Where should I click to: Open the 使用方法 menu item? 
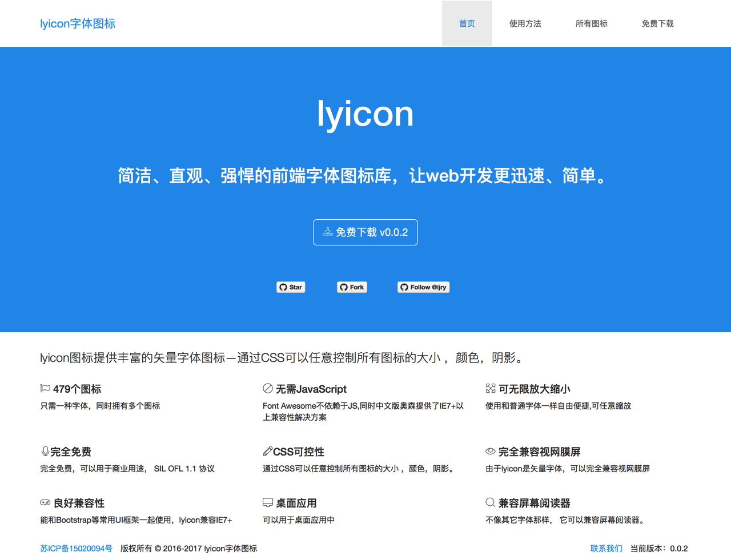tap(525, 23)
